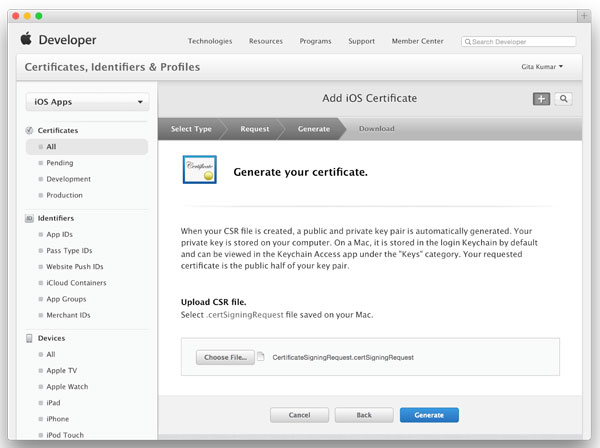Image resolution: width=600 pixels, height=448 pixels.
Task: Click the magnifier search certificates icon
Action: [x=563, y=99]
